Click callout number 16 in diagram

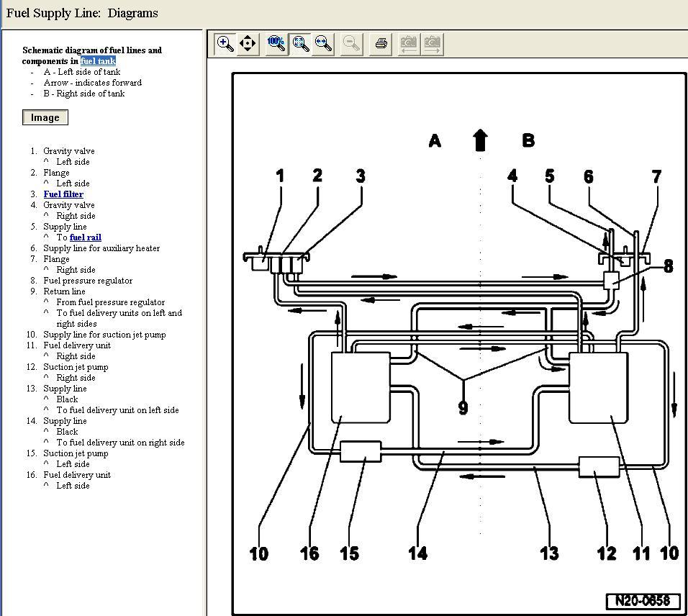[309, 553]
